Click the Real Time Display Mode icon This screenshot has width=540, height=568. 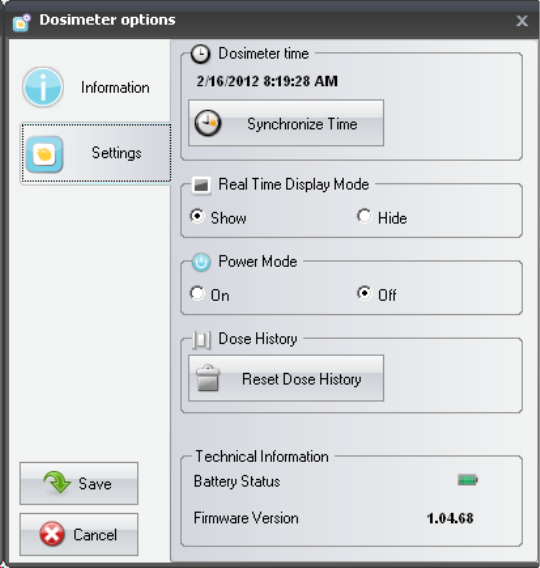tap(201, 185)
